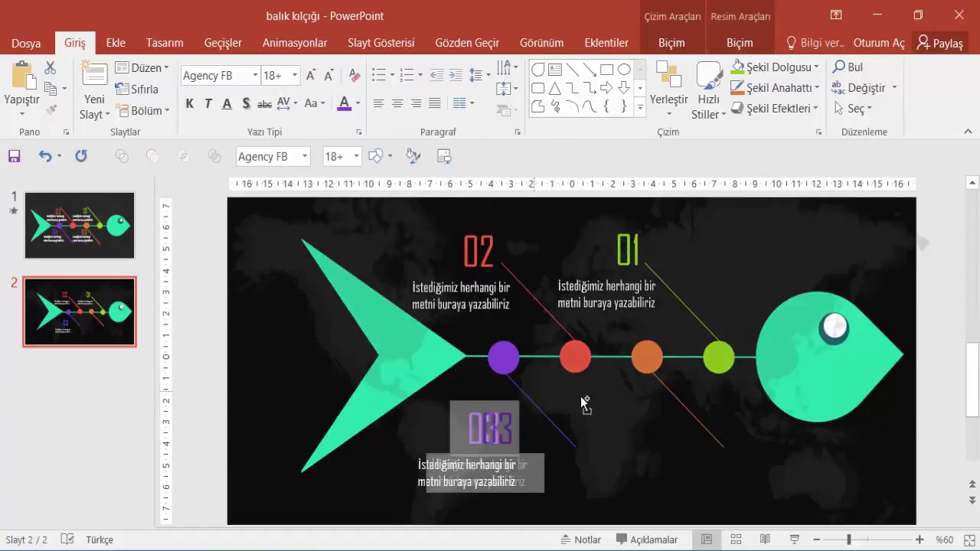This screenshot has height=551, width=980.
Task: Click the Redo/Repeat icon
Action: [x=81, y=156]
